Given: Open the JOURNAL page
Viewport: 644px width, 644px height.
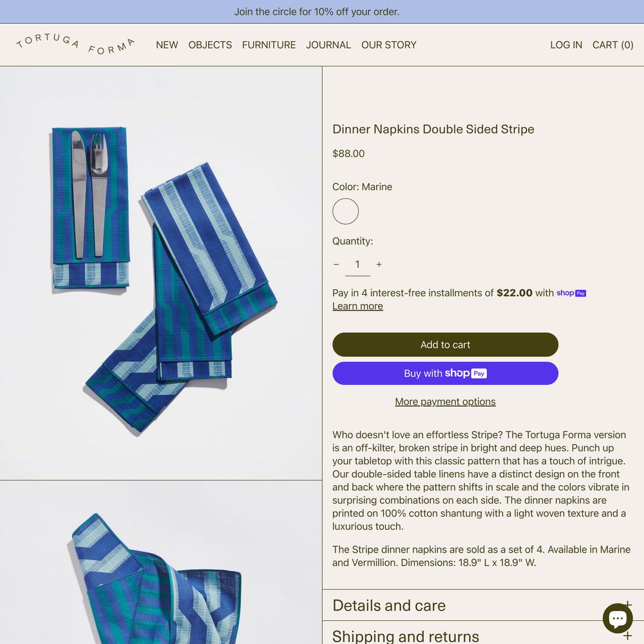Looking at the screenshot, I should pos(328,45).
